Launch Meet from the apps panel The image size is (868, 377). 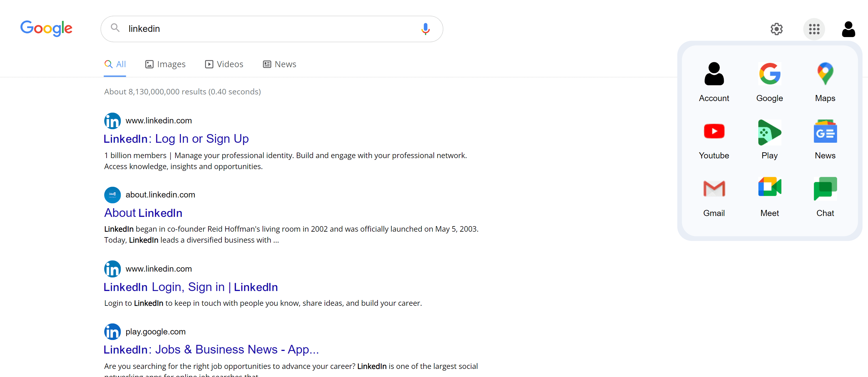pyautogui.click(x=770, y=197)
